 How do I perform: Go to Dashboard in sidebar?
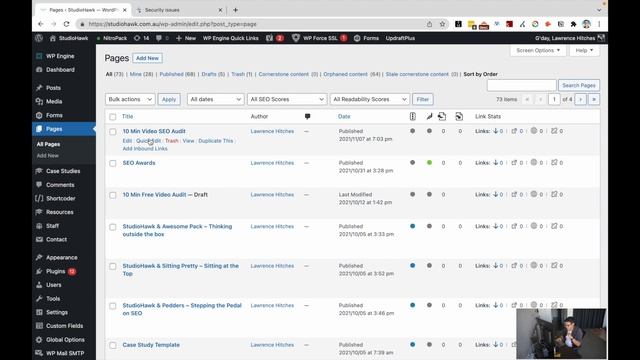[x=60, y=69]
